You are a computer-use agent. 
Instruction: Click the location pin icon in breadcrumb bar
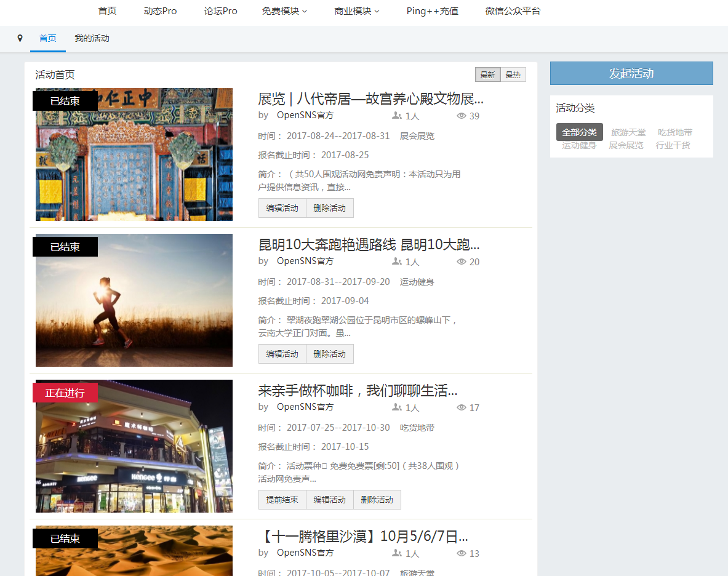tap(20, 38)
